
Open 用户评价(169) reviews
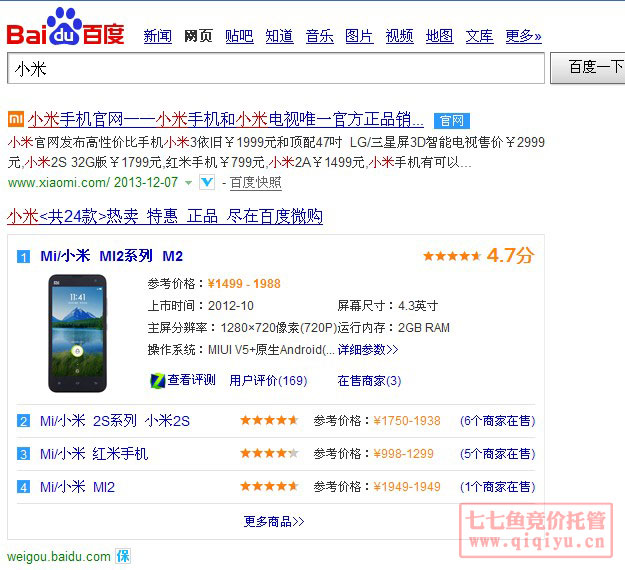(268, 381)
